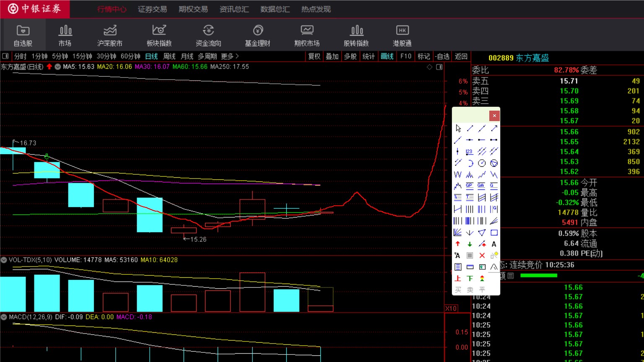Open the VOL-TDX indicator dropdown arrow
The image size is (644, 362).
[x=4, y=260]
